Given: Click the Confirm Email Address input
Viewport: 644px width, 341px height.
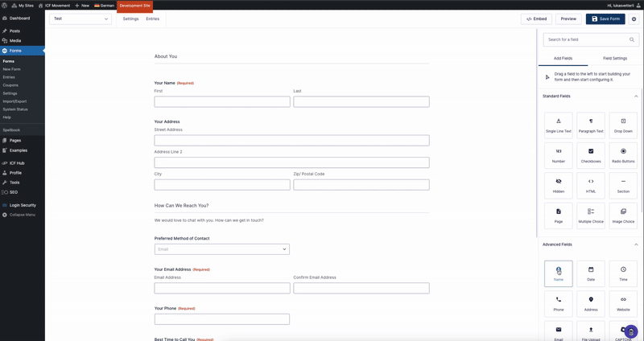Looking at the screenshot, I should 361,288.
